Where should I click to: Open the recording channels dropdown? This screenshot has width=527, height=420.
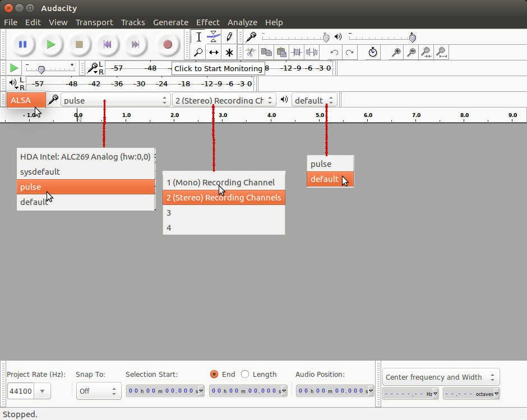pos(224,100)
